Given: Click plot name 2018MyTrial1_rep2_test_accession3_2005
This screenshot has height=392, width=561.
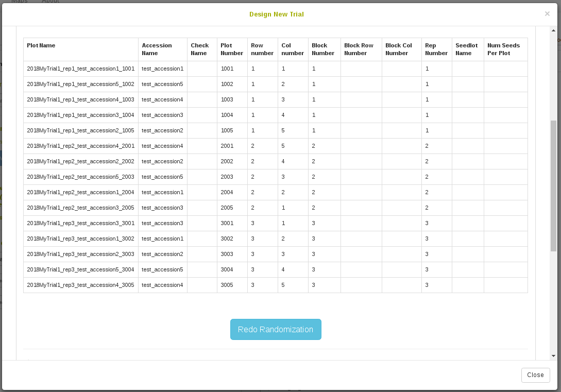Looking at the screenshot, I should (80, 208).
